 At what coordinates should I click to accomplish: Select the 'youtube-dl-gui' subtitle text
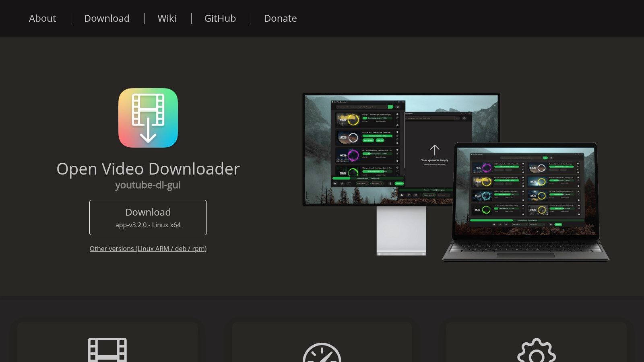point(148,185)
